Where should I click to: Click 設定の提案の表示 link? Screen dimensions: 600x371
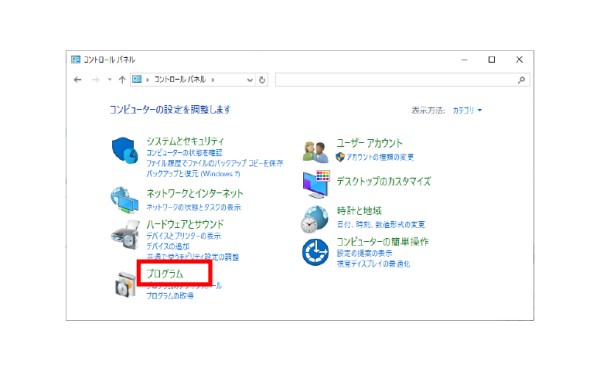(364, 253)
